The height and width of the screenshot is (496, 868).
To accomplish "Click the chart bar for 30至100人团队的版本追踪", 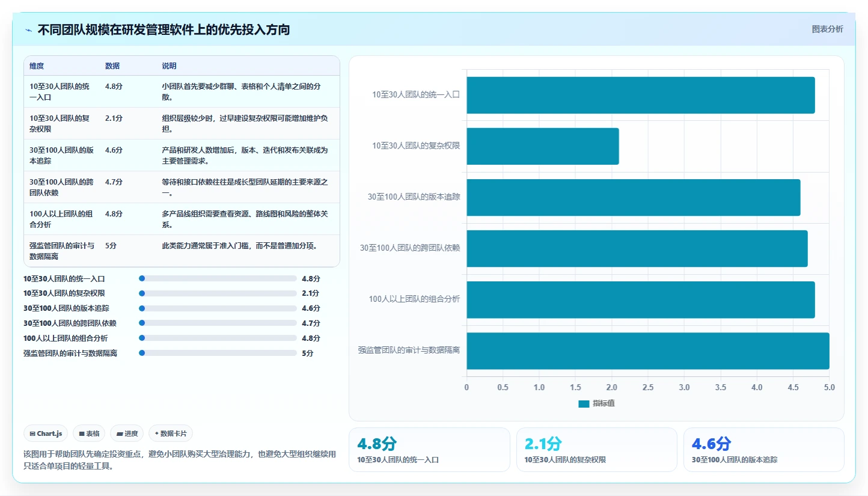I will 634,197.
